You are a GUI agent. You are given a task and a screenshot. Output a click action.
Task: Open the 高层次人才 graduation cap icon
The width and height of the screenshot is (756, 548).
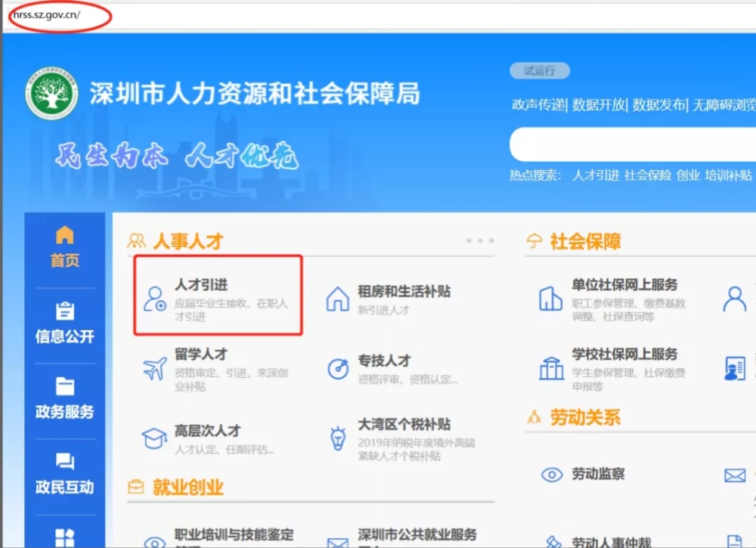(154, 438)
